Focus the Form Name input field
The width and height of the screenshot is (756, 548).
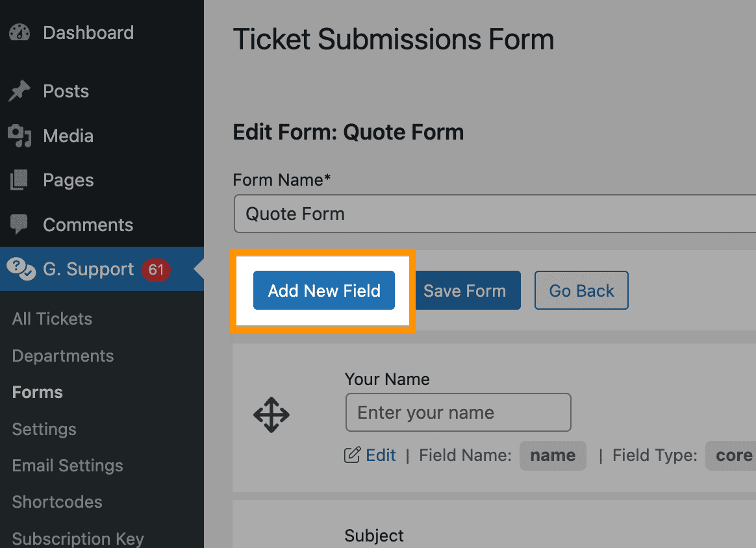tap(495, 214)
